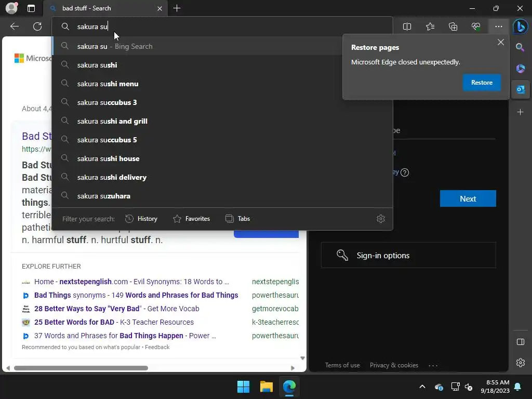
Task: Open Settings and more ellipsis menu
Action: (x=498, y=26)
